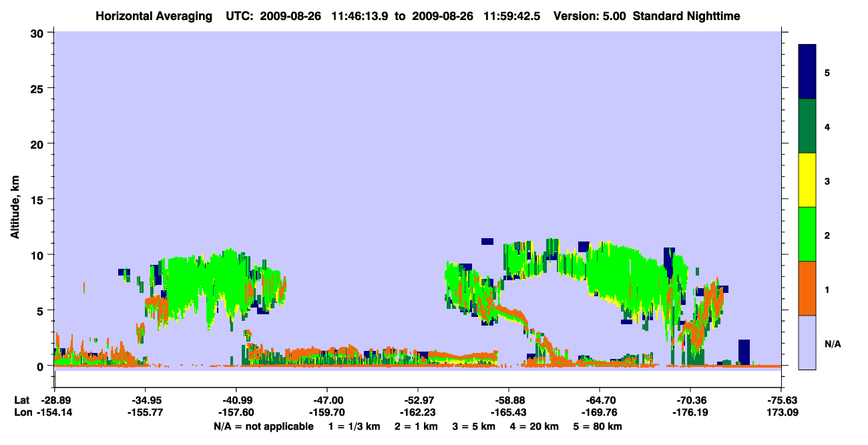Click longitude value 173.09
This screenshot has height=445, width=868.
[x=781, y=412]
